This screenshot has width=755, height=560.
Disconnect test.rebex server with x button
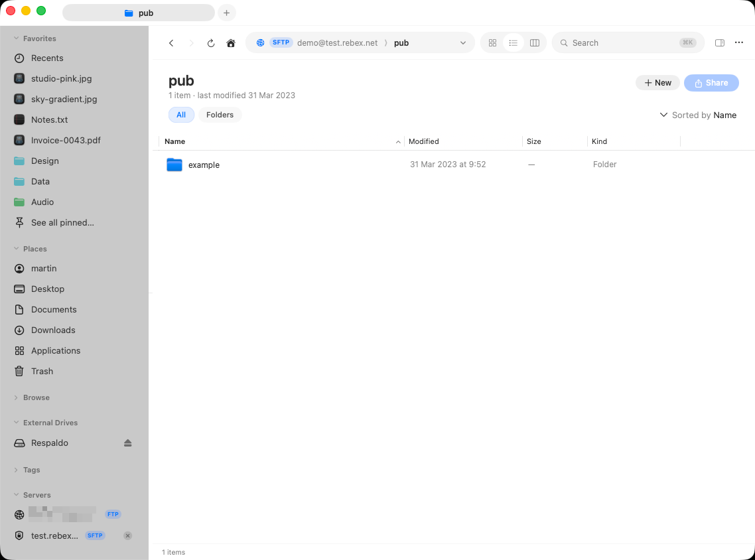127,536
